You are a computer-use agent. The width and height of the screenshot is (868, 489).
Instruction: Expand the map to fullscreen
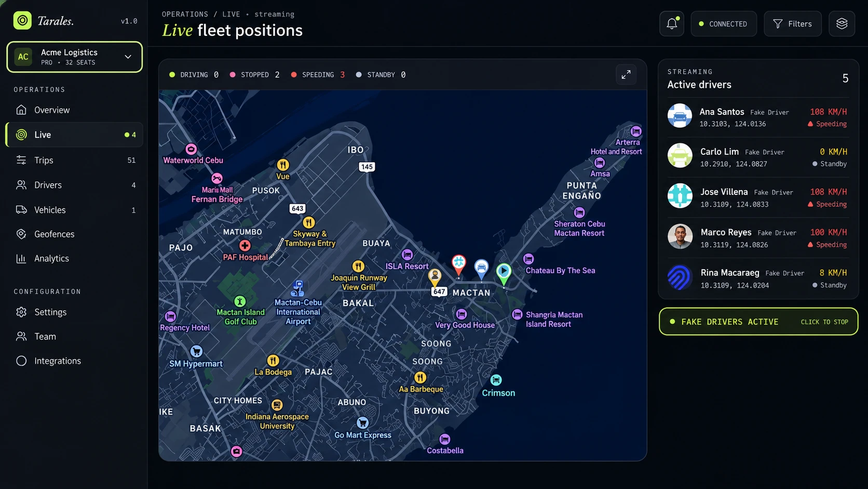tap(626, 75)
